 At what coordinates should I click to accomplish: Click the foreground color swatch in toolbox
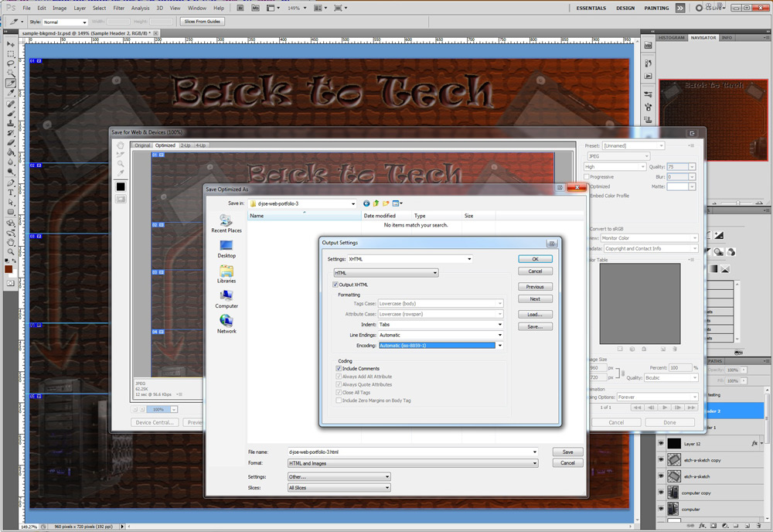[9, 268]
